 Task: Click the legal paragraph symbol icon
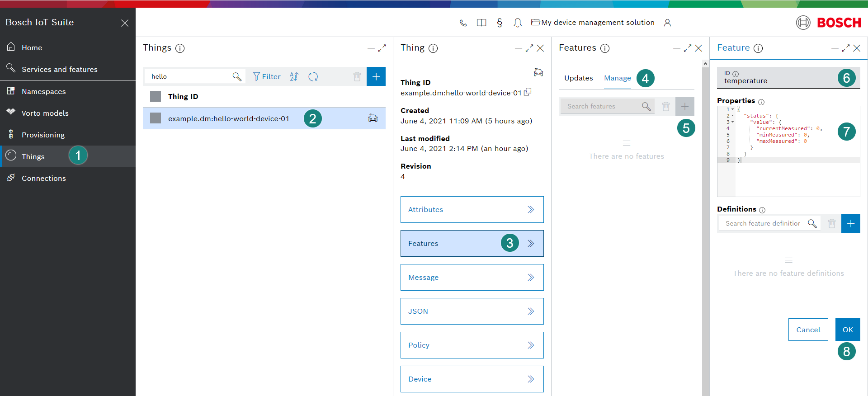[500, 23]
